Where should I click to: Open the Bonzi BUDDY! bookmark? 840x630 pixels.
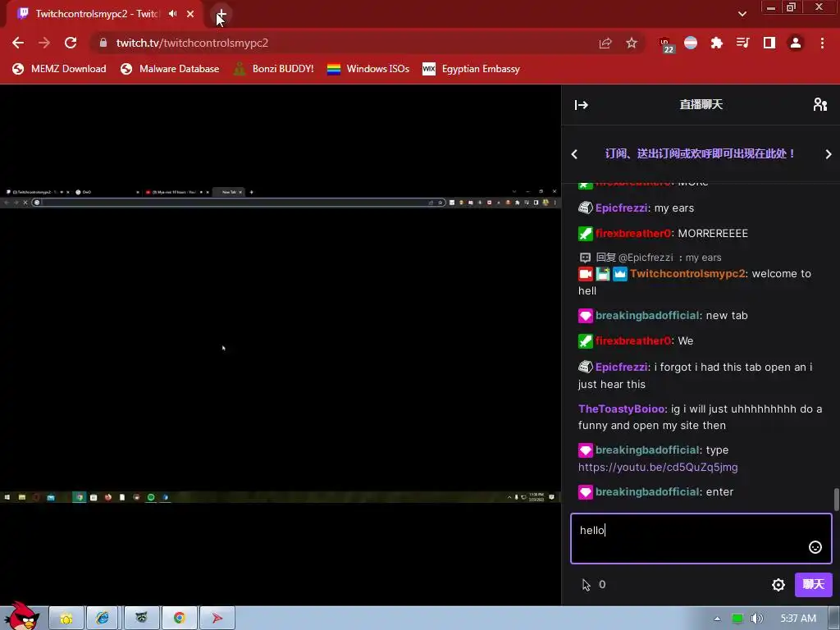coord(273,69)
